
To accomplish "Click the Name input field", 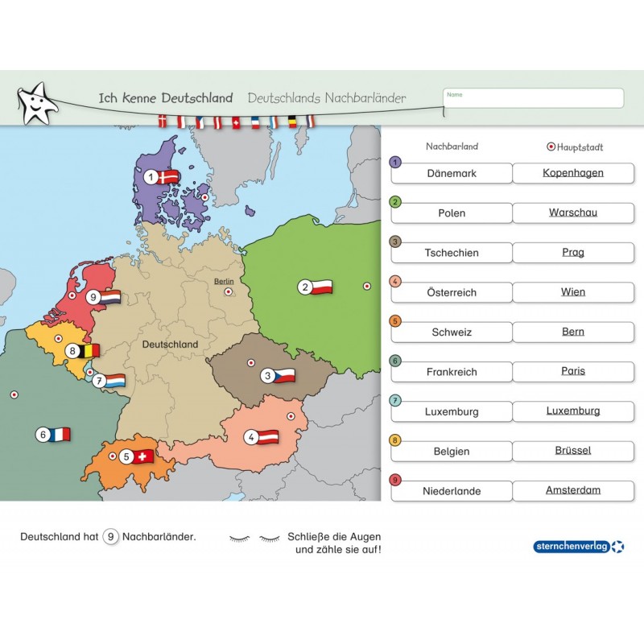I will pyautogui.click(x=531, y=97).
